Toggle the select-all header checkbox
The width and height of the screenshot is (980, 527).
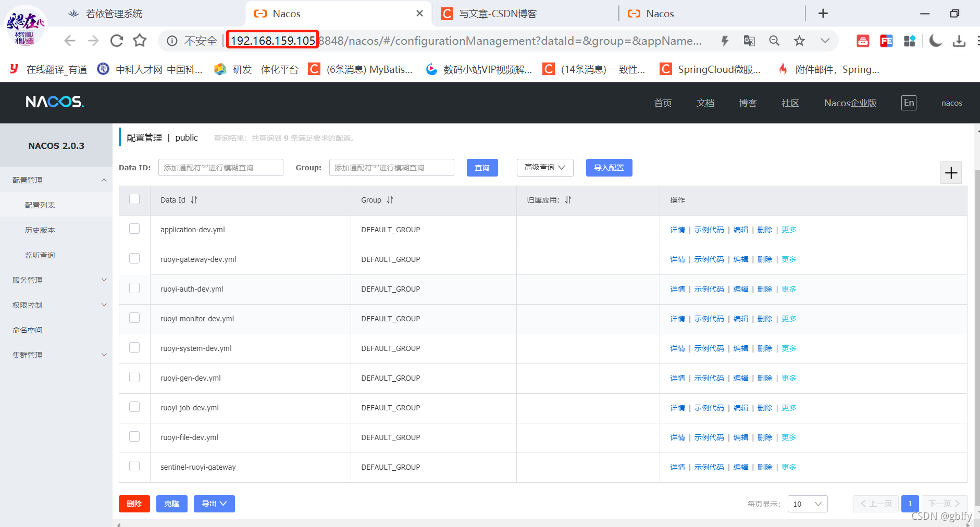[x=134, y=199]
